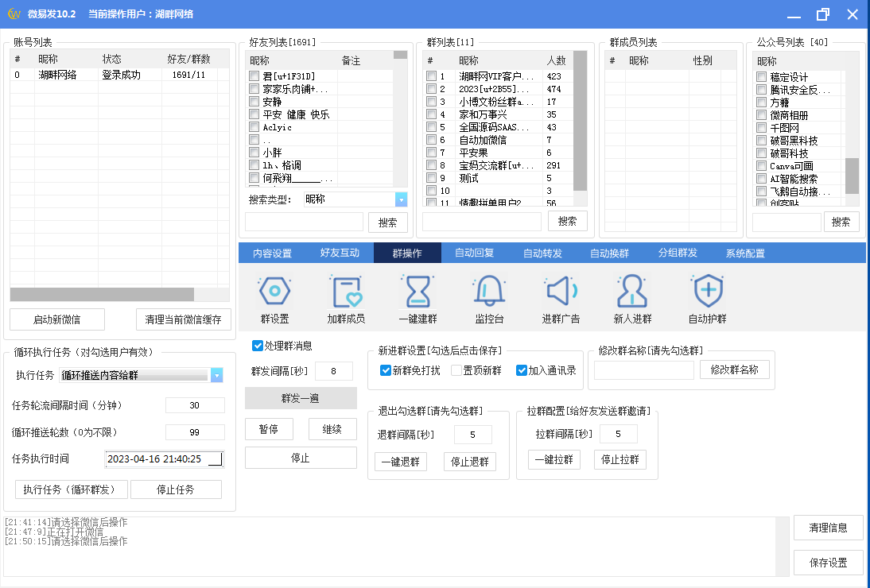This screenshot has height=588, width=870.
Task: Click the 退群间隔[秒] input field
Action: click(x=472, y=435)
